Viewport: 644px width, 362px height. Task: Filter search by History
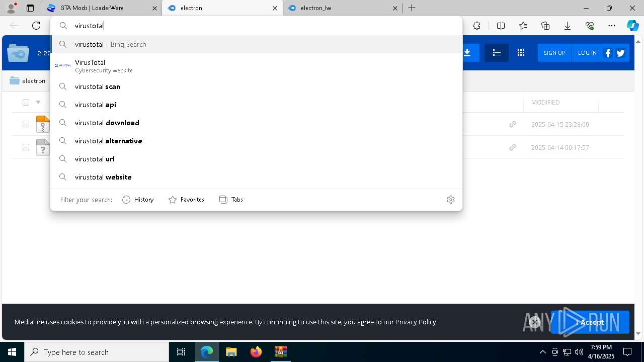coord(138,200)
